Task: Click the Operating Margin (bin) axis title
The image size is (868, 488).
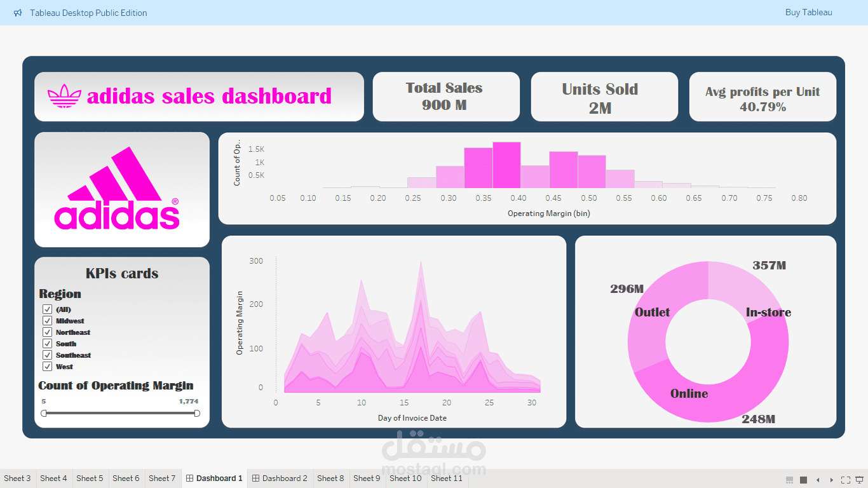Action: coord(548,213)
